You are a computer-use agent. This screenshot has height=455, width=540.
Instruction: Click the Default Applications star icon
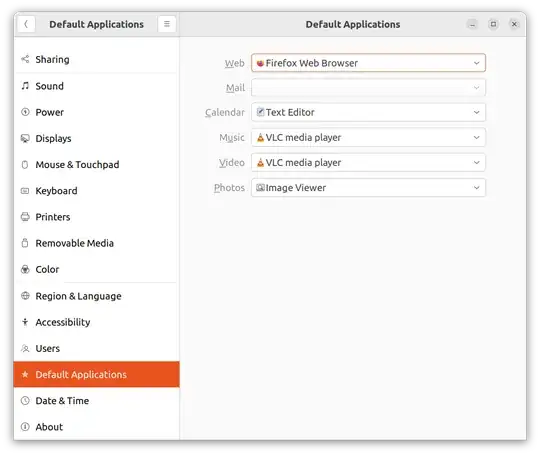[x=25, y=374]
